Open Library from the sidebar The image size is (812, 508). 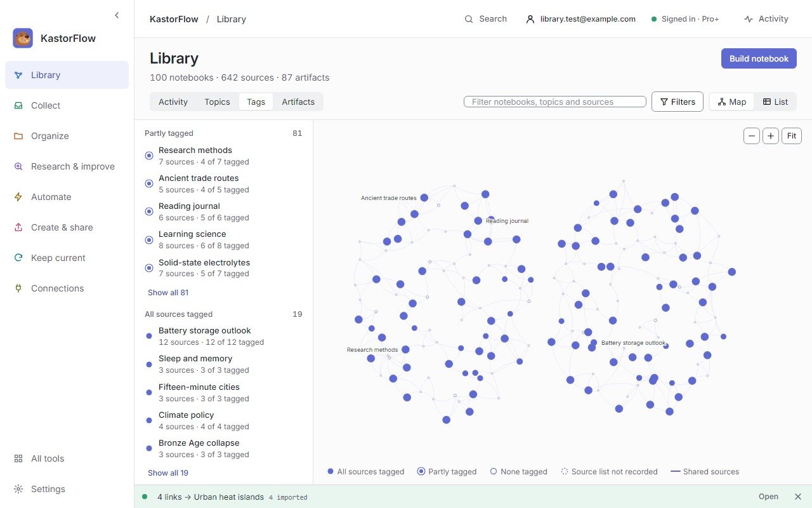tap(67, 75)
